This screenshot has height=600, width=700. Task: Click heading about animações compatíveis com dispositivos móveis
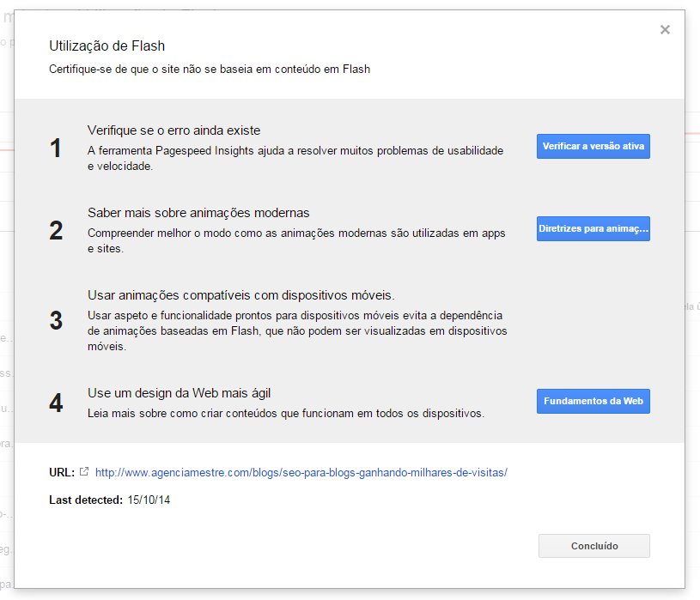tap(240, 295)
